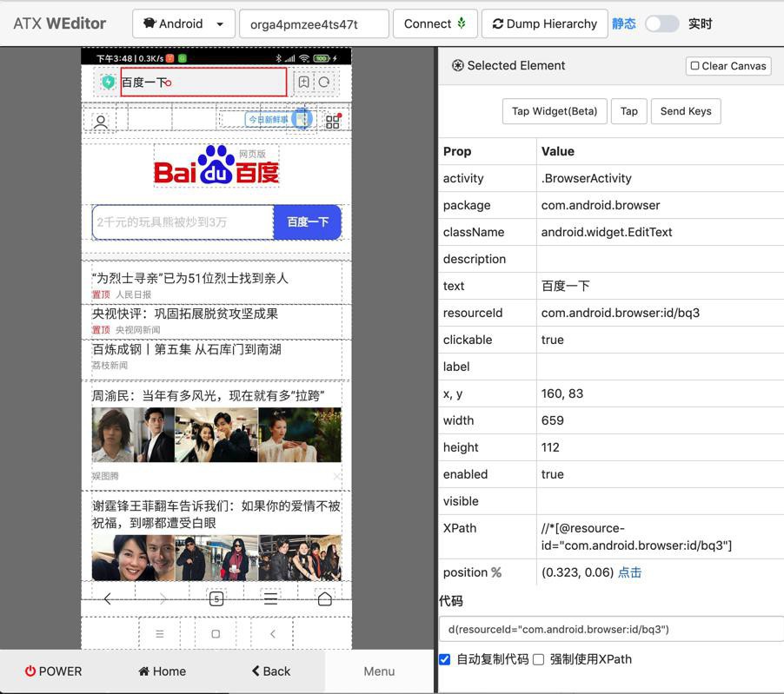Click the com.android.browser package value
This screenshot has height=694, width=784.
(x=601, y=205)
